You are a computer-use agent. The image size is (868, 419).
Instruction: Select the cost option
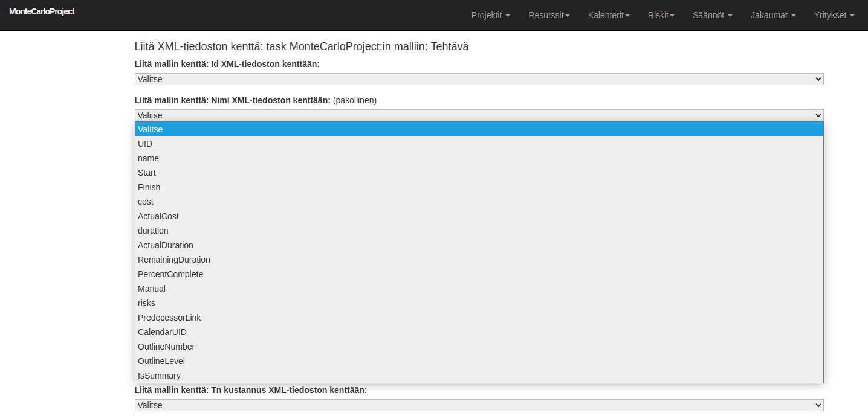coord(145,202)
